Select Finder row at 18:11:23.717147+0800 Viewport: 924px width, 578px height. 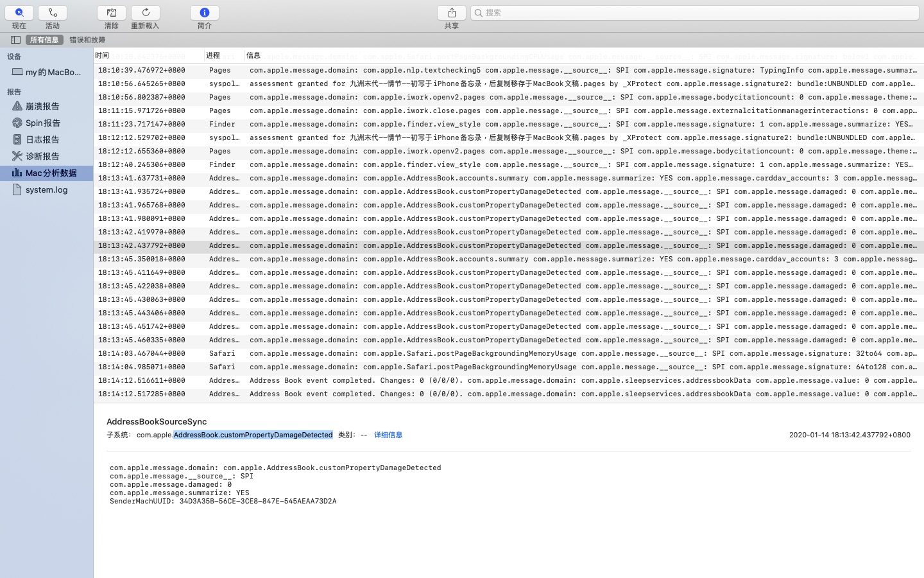(509, 124)
